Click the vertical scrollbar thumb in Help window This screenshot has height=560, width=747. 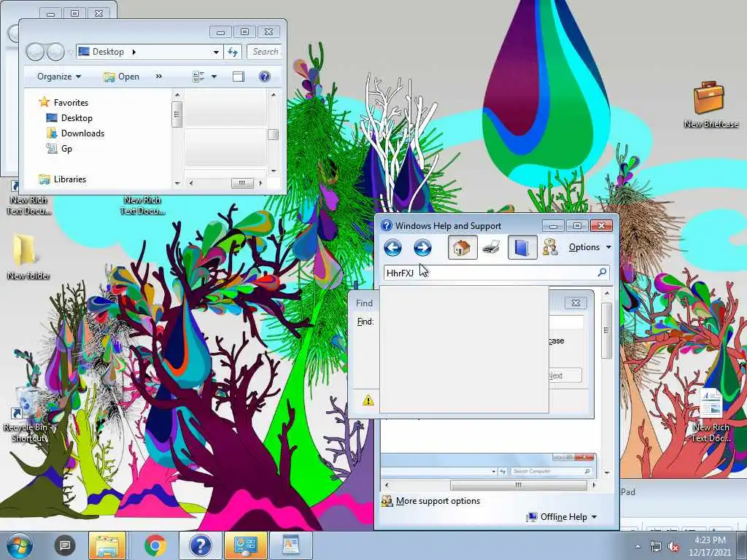606,330
